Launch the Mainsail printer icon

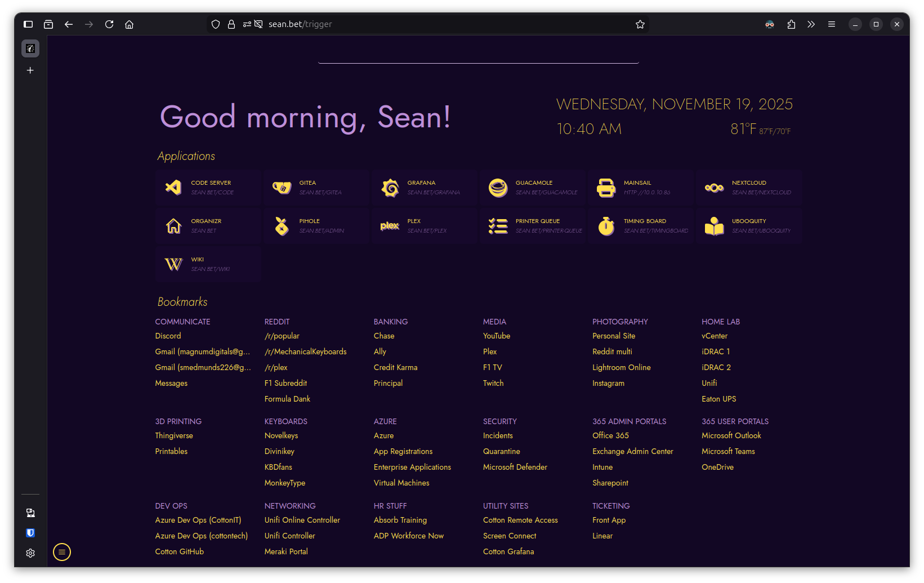(606, 188)
